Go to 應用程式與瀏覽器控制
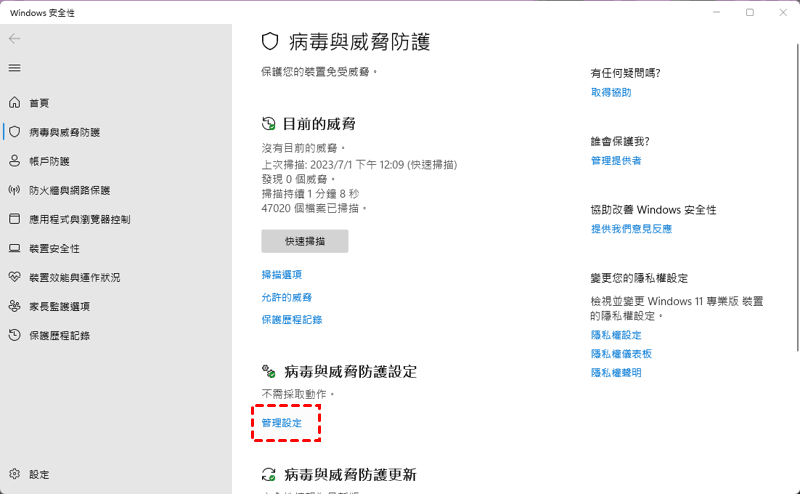Viewport: 800px width, 494px height. tap(79, 219)
